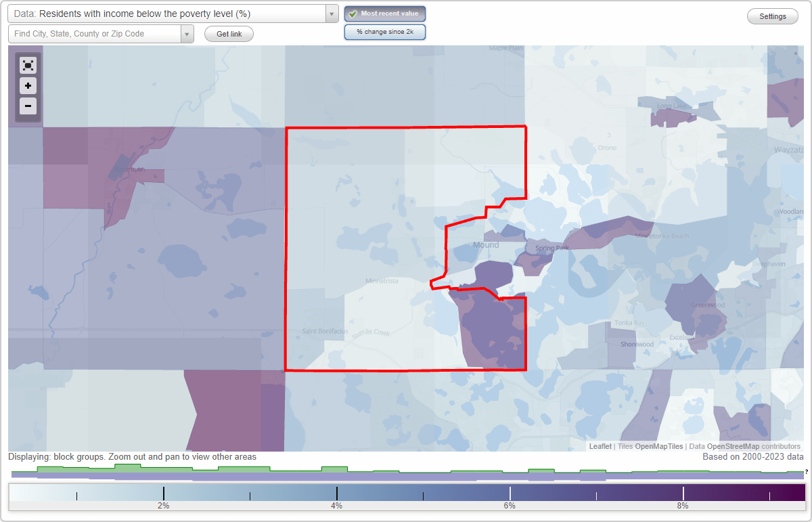Screen dimensions: 812x522
Task: Click the green checkmark on Most recent value
Action: 353,13
